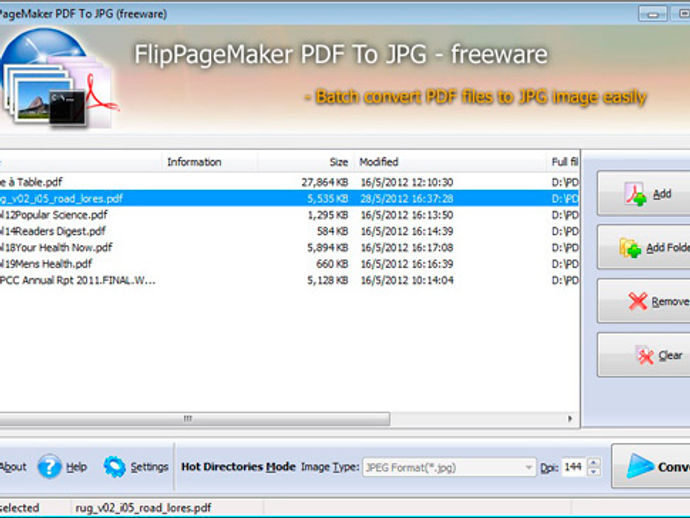Select the Your Health Now.pdf row
Image resolution: width=690 pixels, height=518 pixels.
tap(289, 247)
